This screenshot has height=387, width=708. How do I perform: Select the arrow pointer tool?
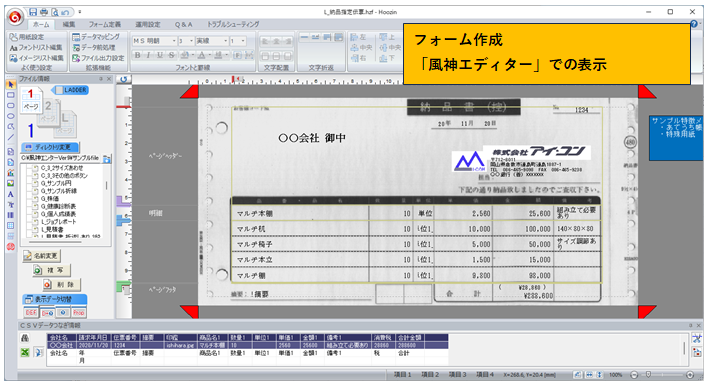11,84
